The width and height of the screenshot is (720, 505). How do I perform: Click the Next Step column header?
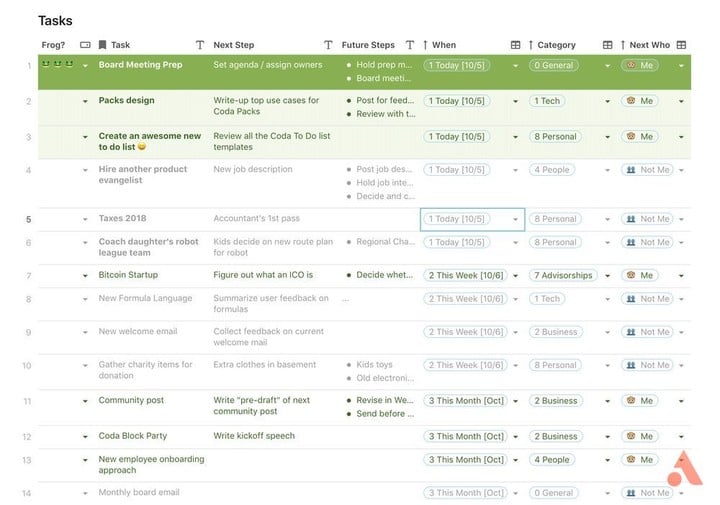(x=234, y=45)
